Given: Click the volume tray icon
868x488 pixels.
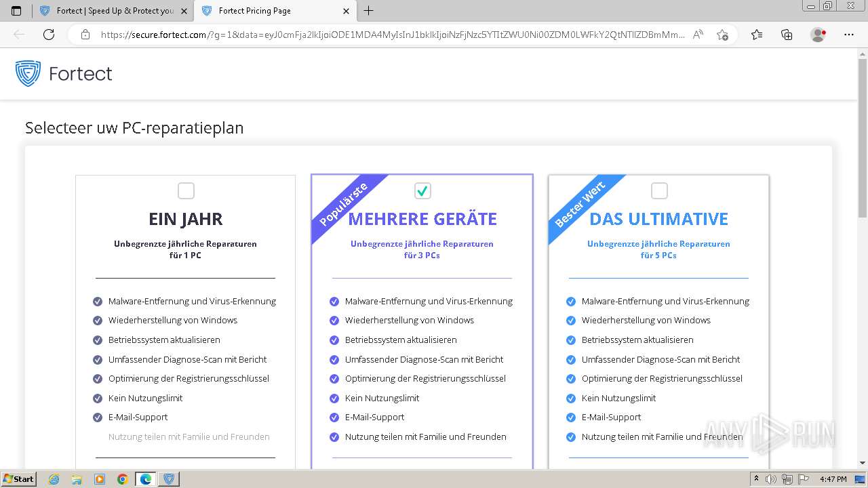Looking at the screenshot, I should (x=771, y=479).
